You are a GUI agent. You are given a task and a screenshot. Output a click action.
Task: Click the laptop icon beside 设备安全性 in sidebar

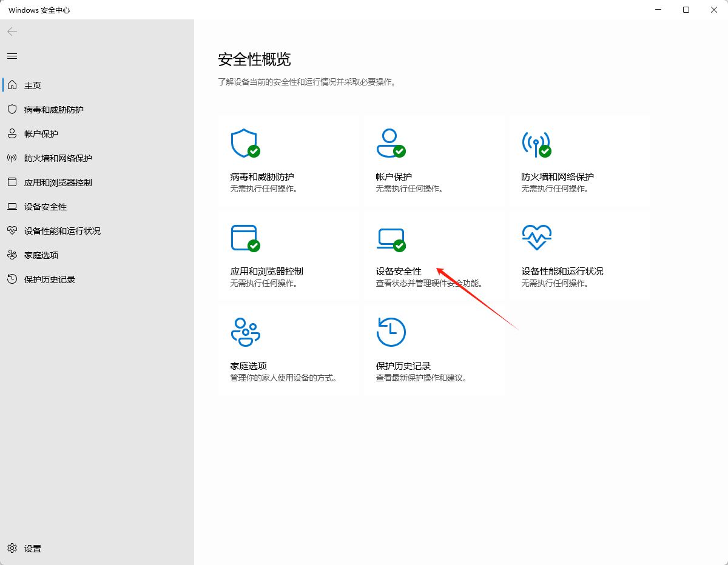(x=12, y=206)
